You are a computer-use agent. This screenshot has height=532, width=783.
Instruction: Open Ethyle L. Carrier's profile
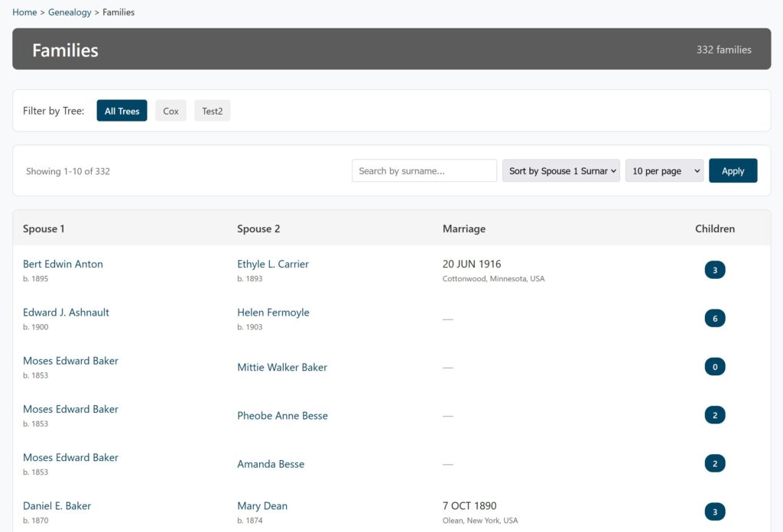click(x=273, y=264)
